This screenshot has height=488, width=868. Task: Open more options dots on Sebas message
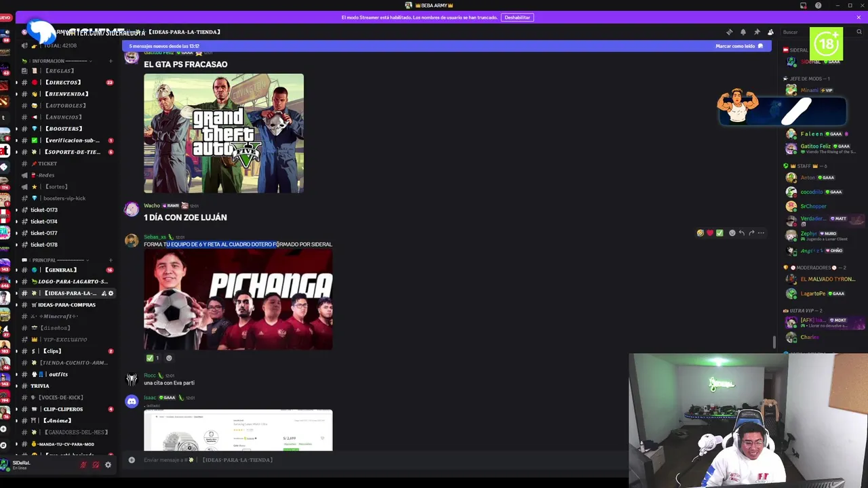761,233
